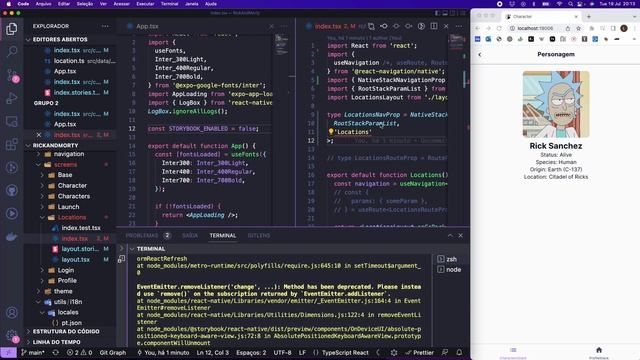Click the synchronize changes icon in status bar
Image resolution: width=640 pixels, height=360 pixels.
coord(56,352)
